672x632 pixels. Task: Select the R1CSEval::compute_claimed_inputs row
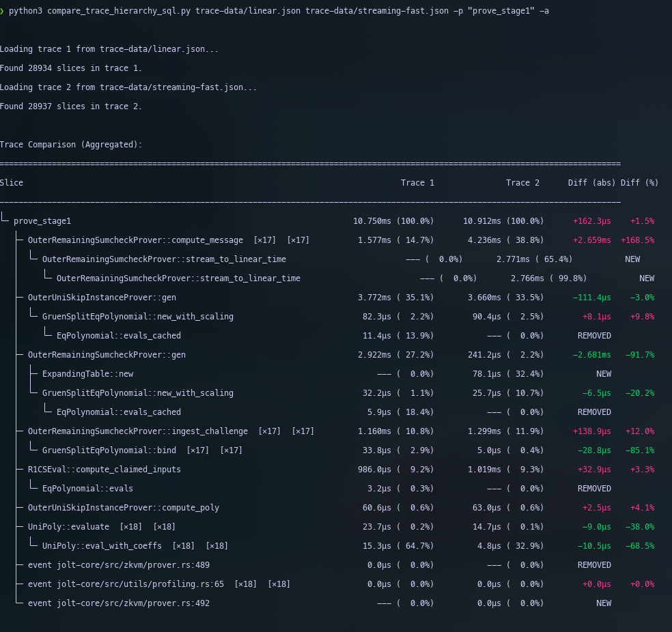104,470
